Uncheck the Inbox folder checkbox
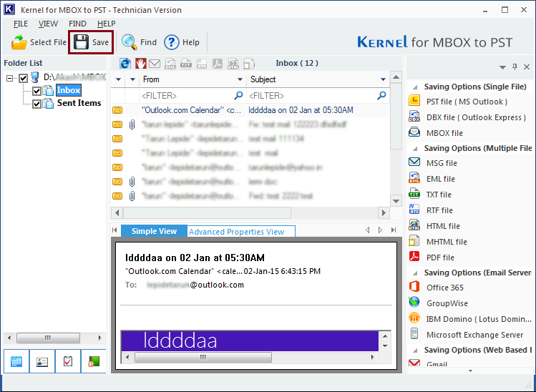Screen dimensions: 536x392 coord(37,91)
